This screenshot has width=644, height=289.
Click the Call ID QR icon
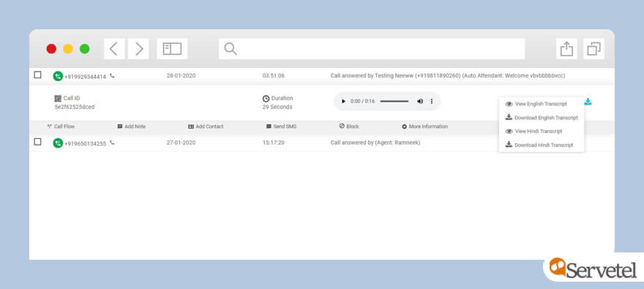[58, 98]
